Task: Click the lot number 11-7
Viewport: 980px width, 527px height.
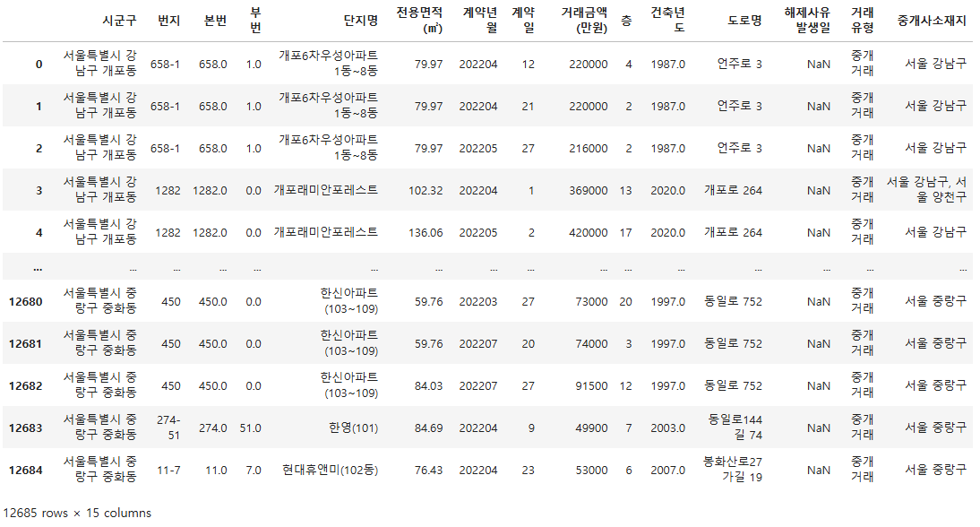Action: tap(168, 471)
